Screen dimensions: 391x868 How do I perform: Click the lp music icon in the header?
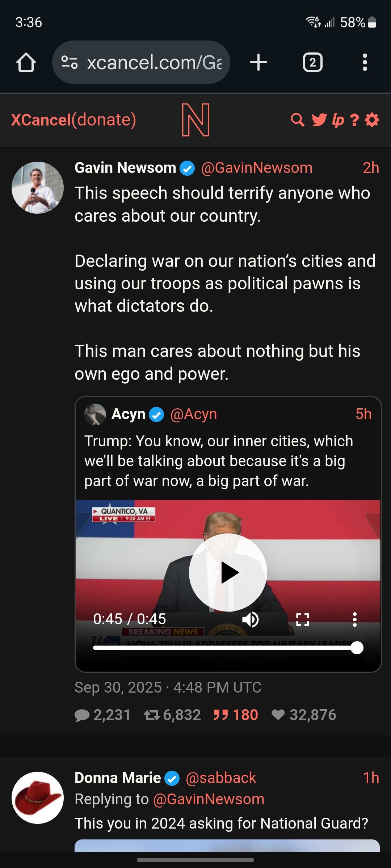pos(338,119)
